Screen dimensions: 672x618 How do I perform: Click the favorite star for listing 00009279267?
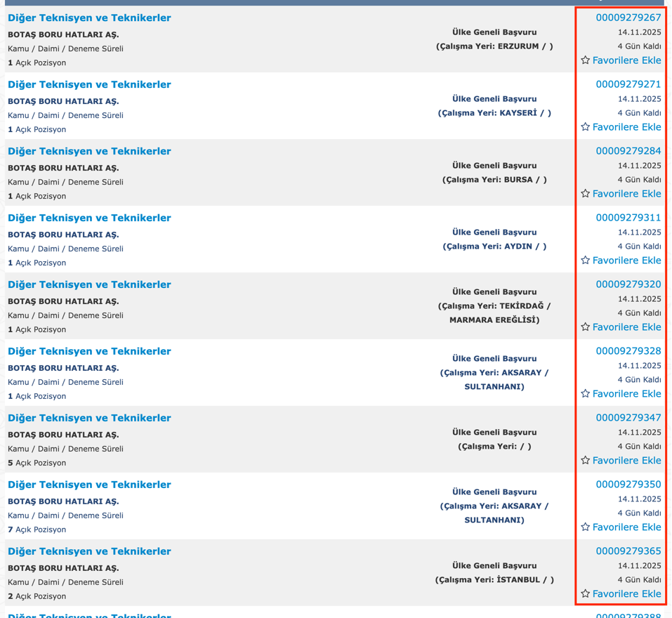(585, 60)
